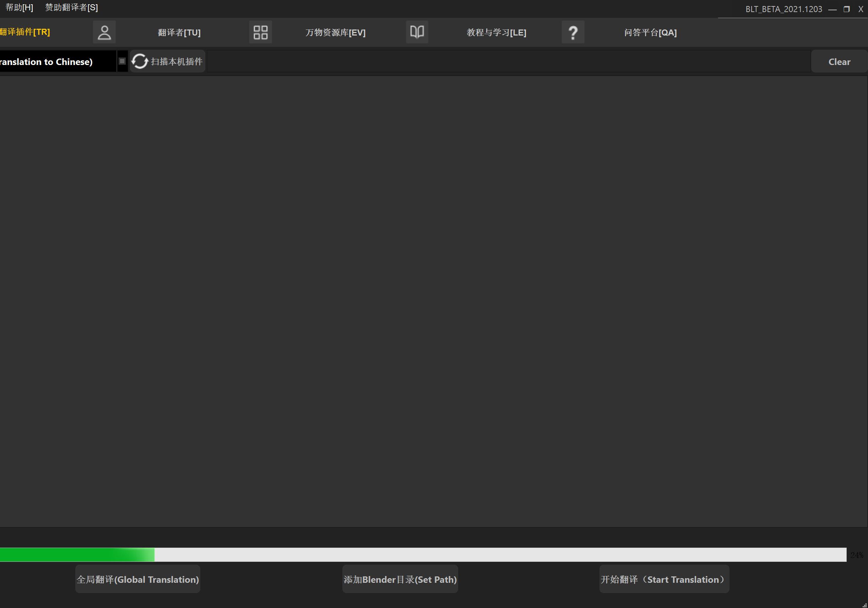The height and width of the screenshot is (608, 868).
Task: Restore or maximize the BLT window
Action: [846, 9]
